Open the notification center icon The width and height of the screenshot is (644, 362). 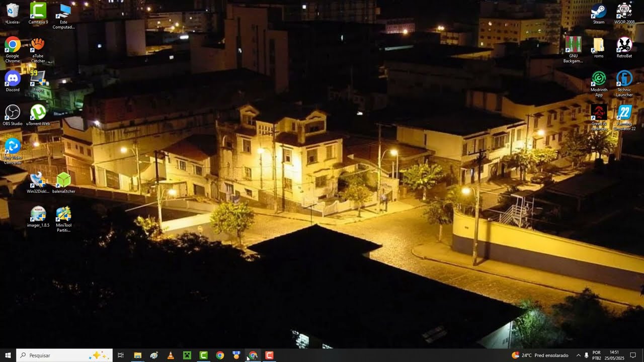tap(633, 355)
